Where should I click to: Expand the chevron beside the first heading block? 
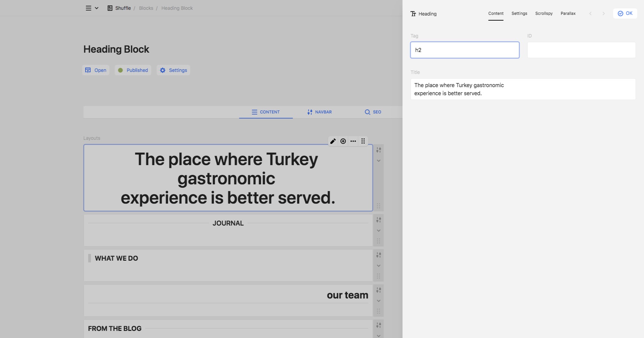(379, 161)
